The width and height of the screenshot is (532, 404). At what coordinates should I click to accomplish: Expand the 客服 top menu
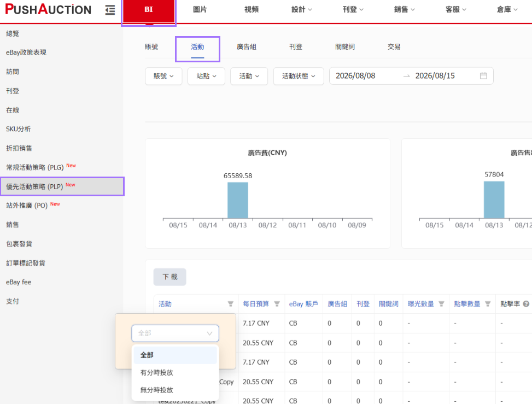click(x=455, y=9)
